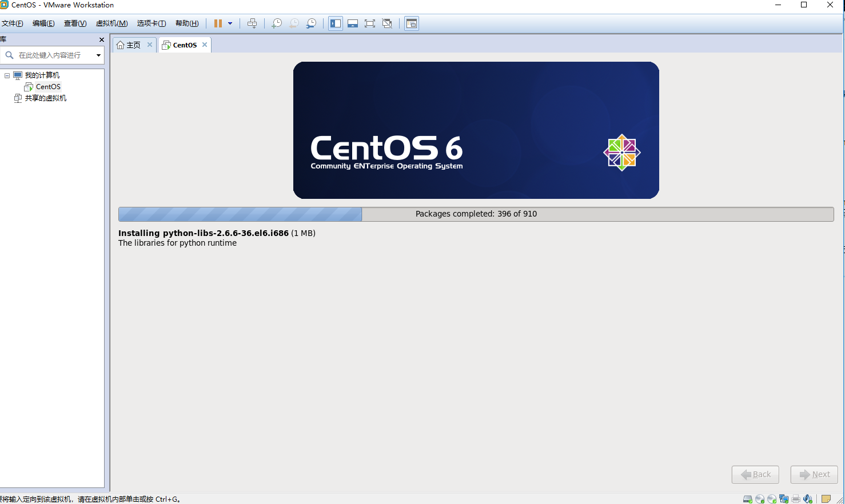
Task: Open the 帮助(H) menu
Action: (x=187, y=23)
